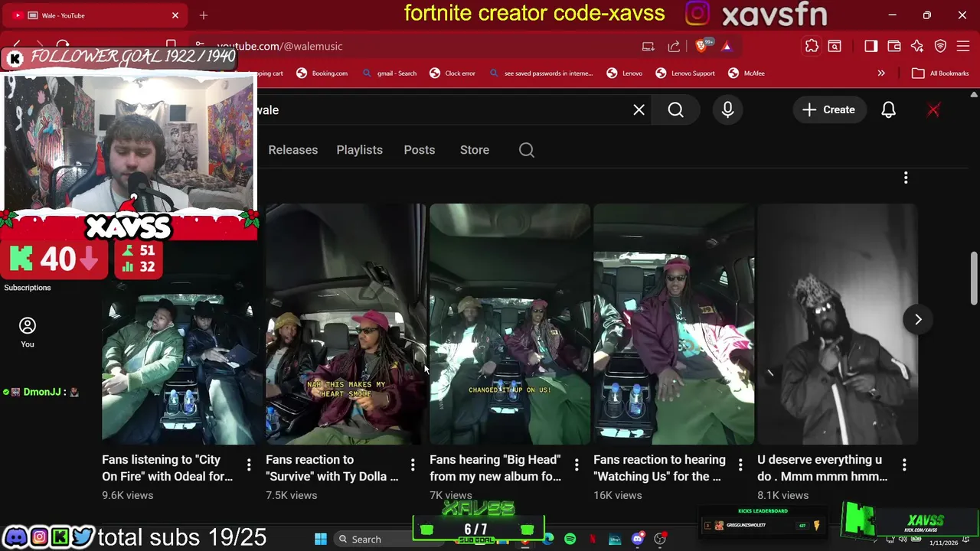Open Windows Start menu
This screenshot has width=980, height=551.
click(x=320, y=540)
